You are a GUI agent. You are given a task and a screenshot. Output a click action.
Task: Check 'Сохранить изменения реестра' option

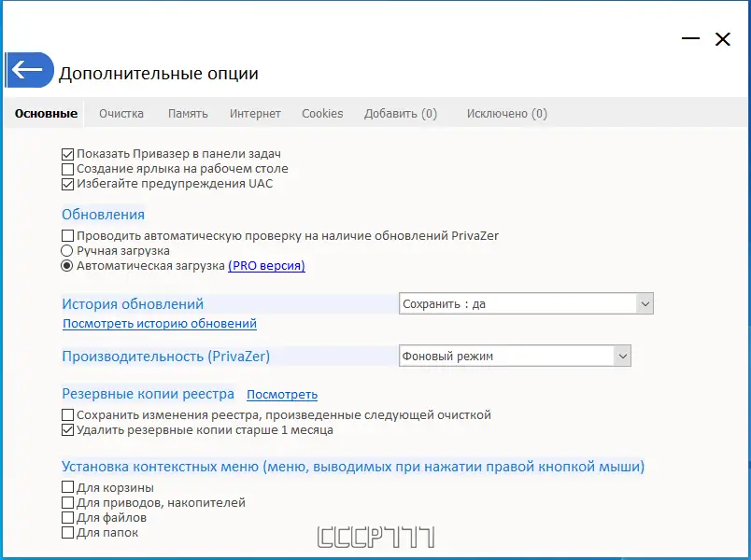click(x=68, y=414)
